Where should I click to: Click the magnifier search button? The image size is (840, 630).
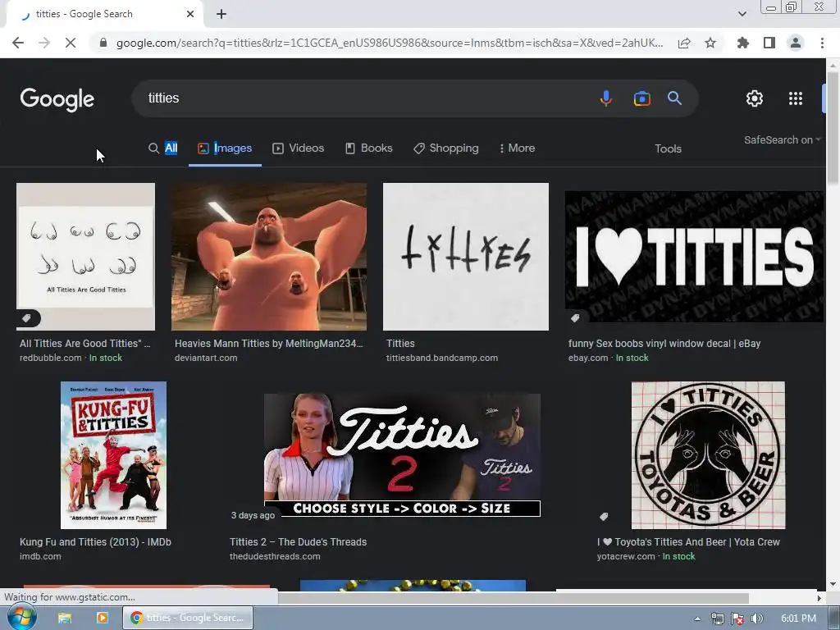(x=674, y=98)
